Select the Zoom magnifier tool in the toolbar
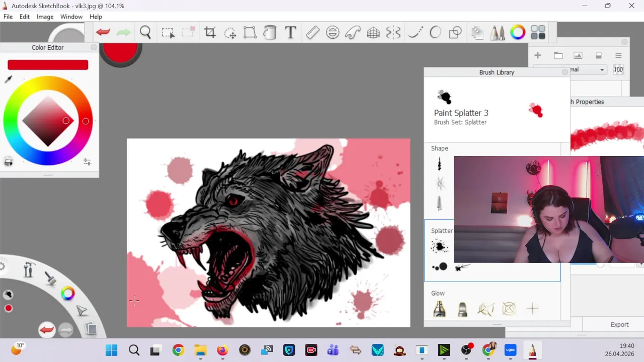The height and width of the screenshot is (362, 644). point(145,33)
